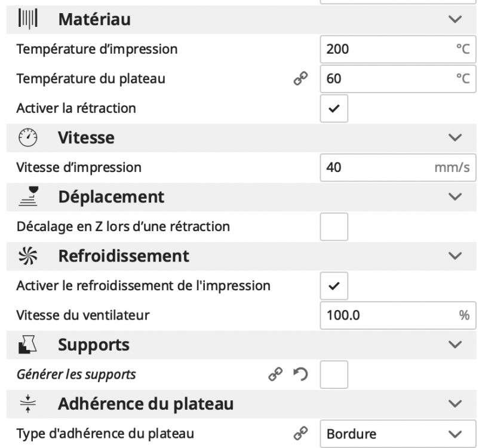Disable the Activer la rétraction checkbox
The height and width of the screenshot is (448, 482).
(334, 109)
